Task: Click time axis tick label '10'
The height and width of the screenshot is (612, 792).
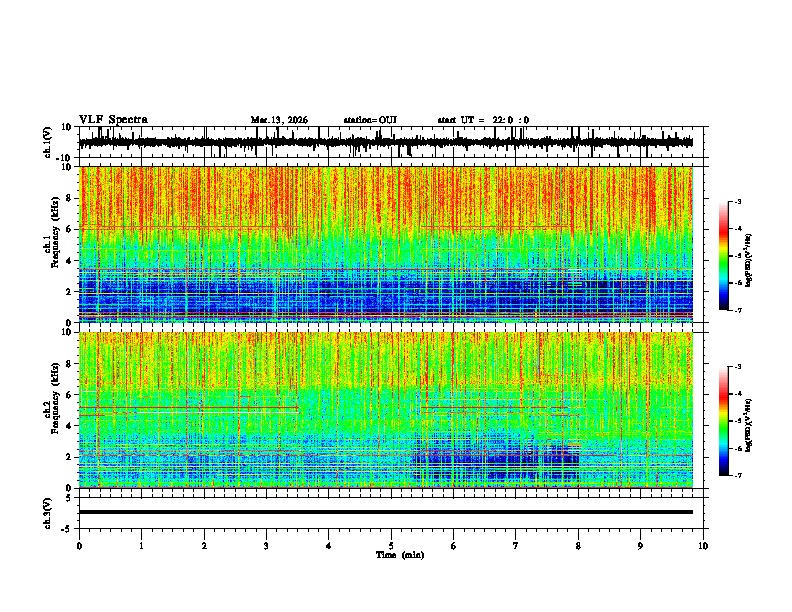Action: click(703, 546)
